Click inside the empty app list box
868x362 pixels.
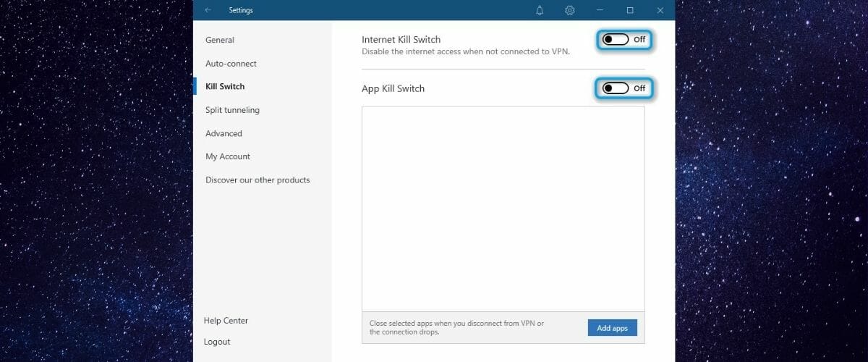pos(503,209)
